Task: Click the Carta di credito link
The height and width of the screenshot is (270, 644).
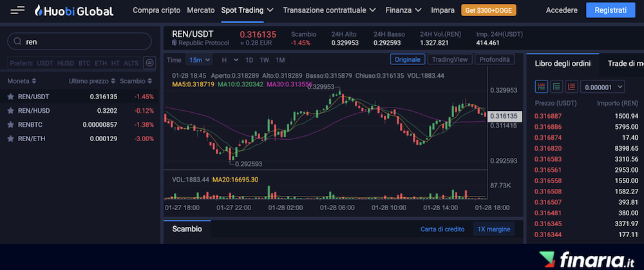Action: pyautogui.click(x=442, y=229)
